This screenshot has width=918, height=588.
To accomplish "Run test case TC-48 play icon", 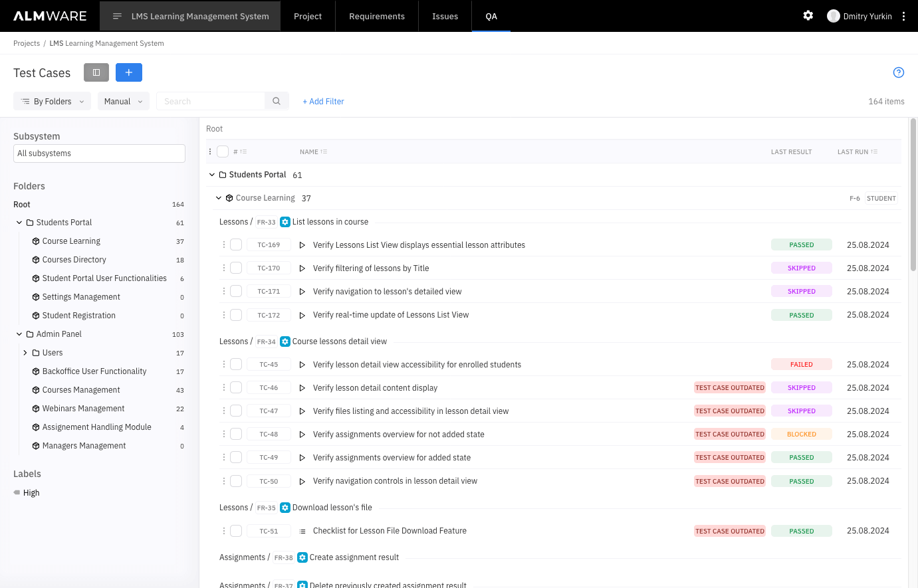I will pyautogui.click(x=302, y=435).
